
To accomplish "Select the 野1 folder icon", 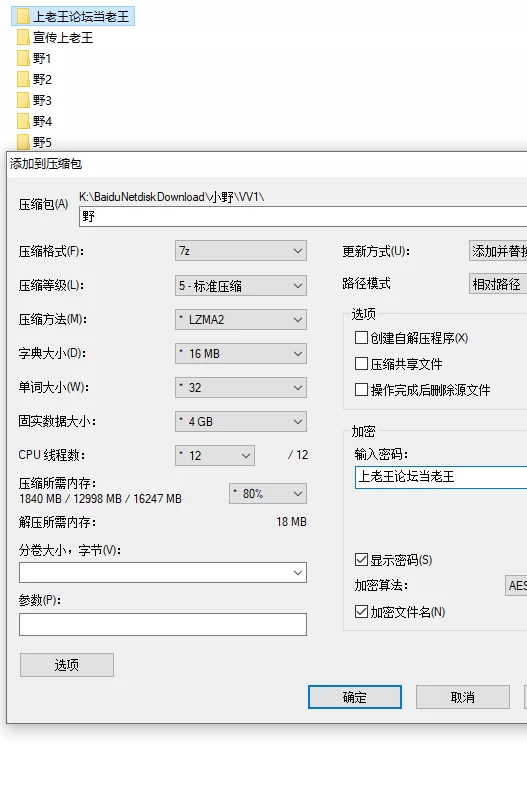I will (23, 58).
